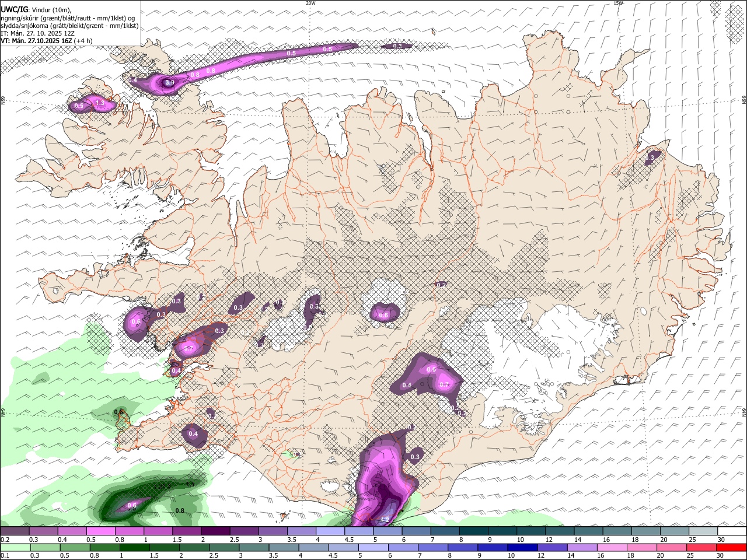Screen dimensions: 747x560
Task: Click the light lavender swatch labeled 4 in the snow legend
Action: [330, 531]
